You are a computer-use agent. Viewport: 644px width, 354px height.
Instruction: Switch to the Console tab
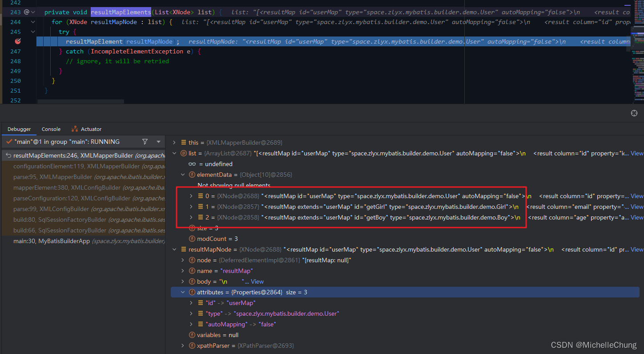pyautogui.click(x=51, y=129)
